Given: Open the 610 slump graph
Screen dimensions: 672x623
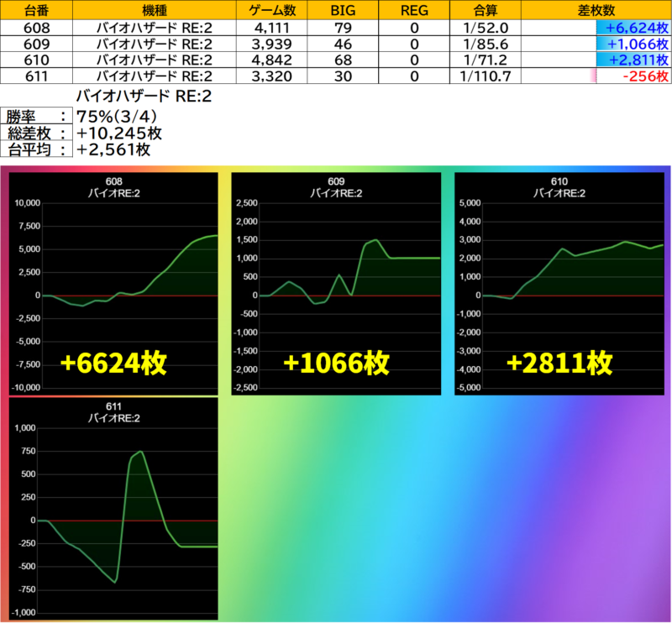Looking at the screenshot, I should coord(559,284).
